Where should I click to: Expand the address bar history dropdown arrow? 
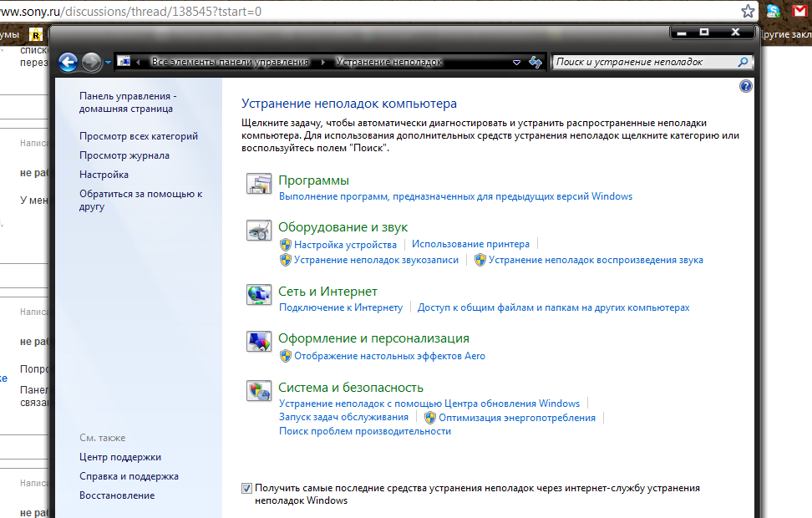tap(516, 63)
